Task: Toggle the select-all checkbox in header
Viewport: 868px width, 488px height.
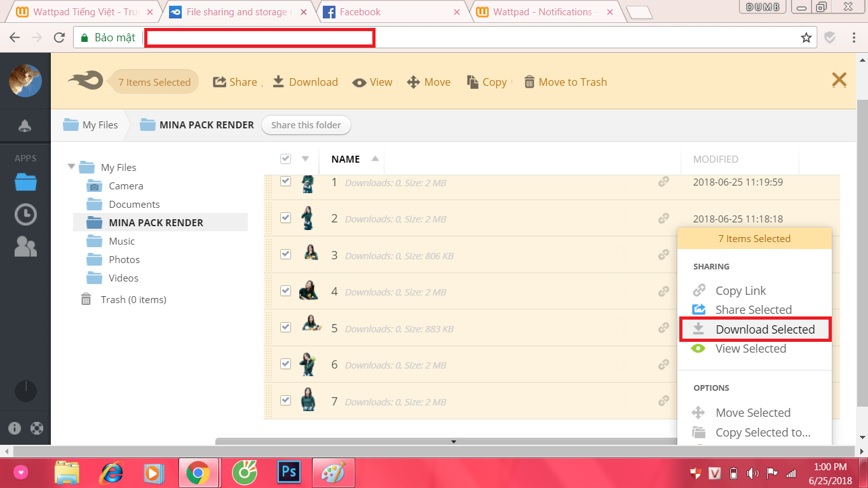Action: 285,159
